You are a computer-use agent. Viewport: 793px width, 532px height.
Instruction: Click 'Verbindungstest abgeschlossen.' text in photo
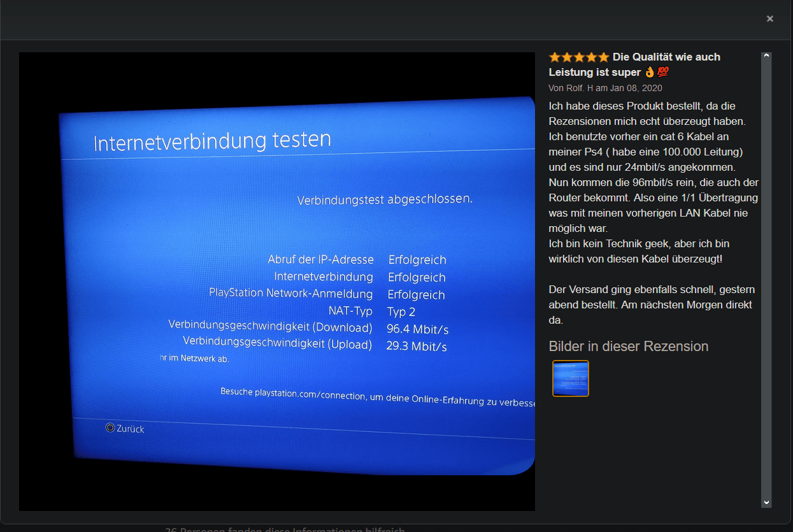(385, 199)
